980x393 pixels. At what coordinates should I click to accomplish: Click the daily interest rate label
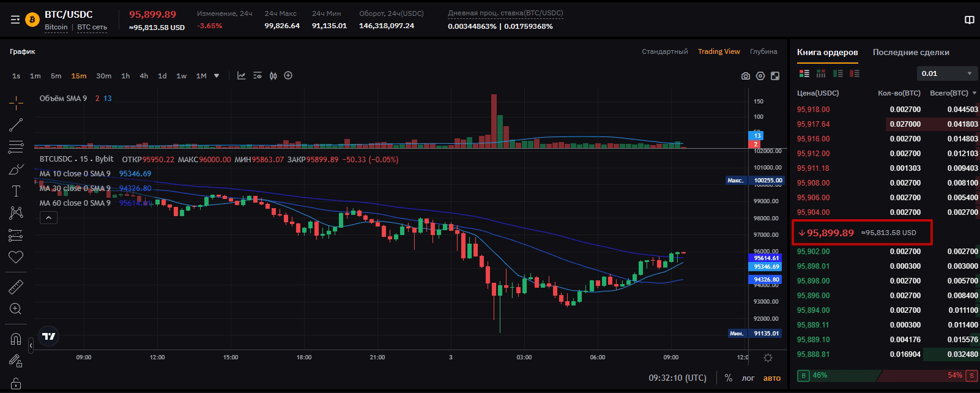click(505, 13)
